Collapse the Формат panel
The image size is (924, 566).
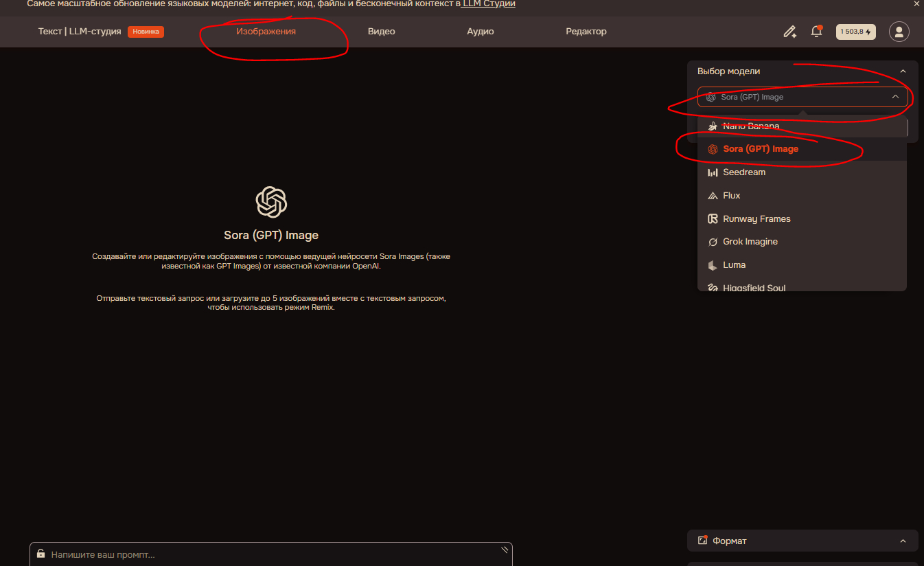point(903,541)
